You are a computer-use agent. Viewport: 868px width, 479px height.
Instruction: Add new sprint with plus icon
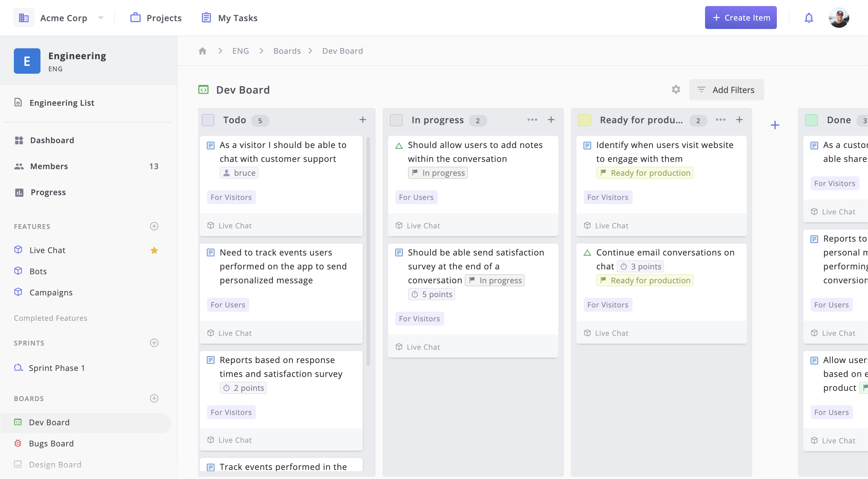pos(154,343)
